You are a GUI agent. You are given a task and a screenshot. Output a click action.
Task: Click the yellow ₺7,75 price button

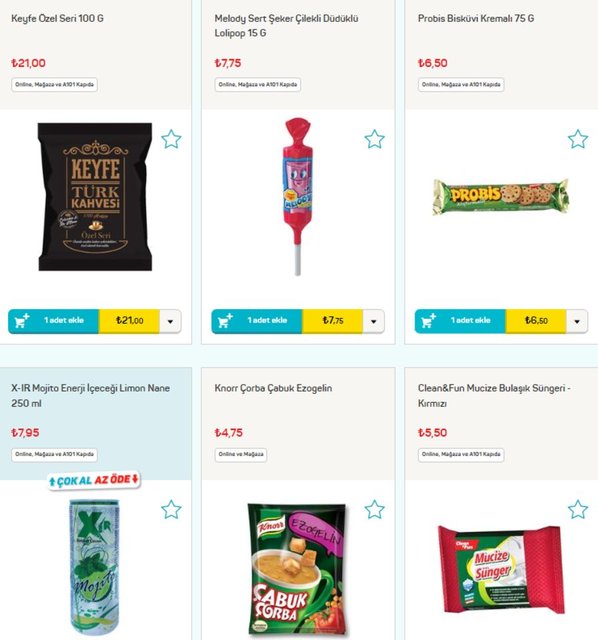332,321
